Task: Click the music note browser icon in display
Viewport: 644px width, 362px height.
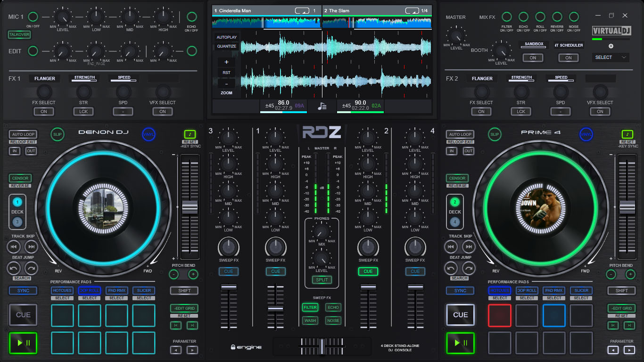Action: pos(322,106)
